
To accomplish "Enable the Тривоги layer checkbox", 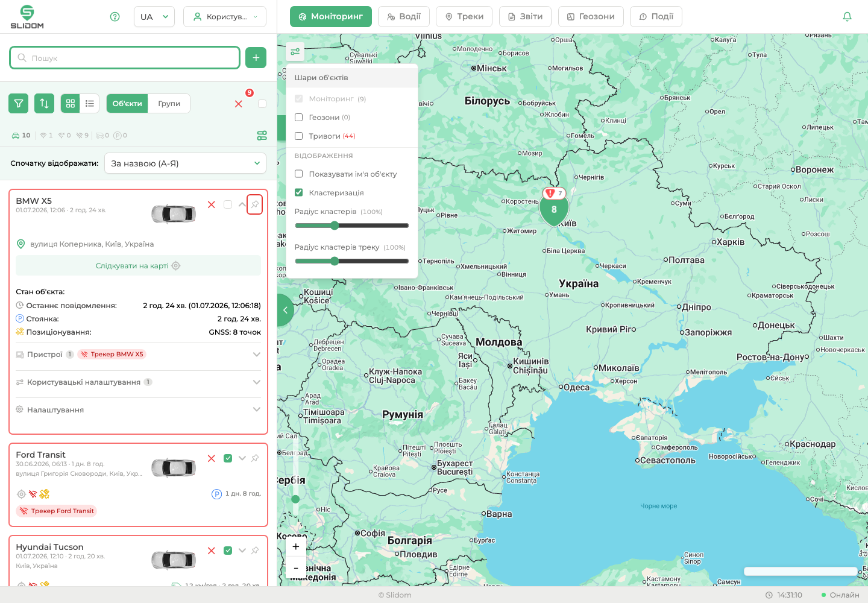I will point(298,136).
